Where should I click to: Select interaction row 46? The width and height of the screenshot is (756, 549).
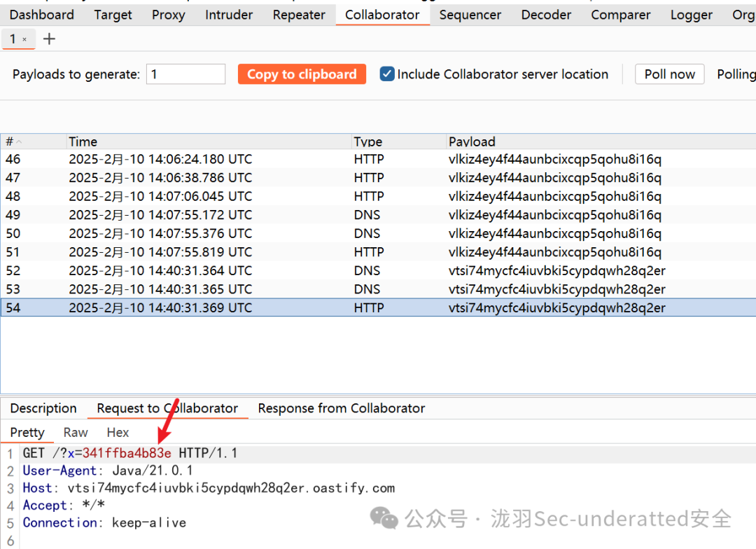tap(378, 159)
